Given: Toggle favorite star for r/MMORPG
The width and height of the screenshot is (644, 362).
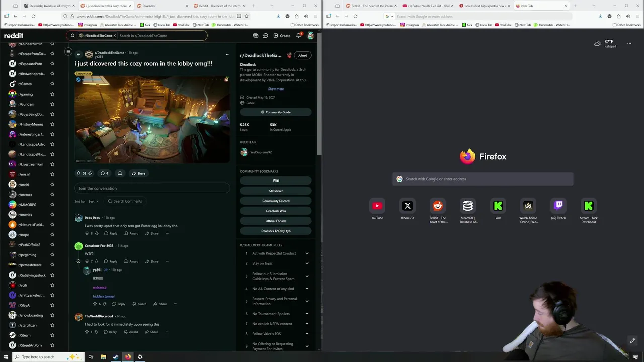Looking at the screenshot, I should click(x=52, y=205).
